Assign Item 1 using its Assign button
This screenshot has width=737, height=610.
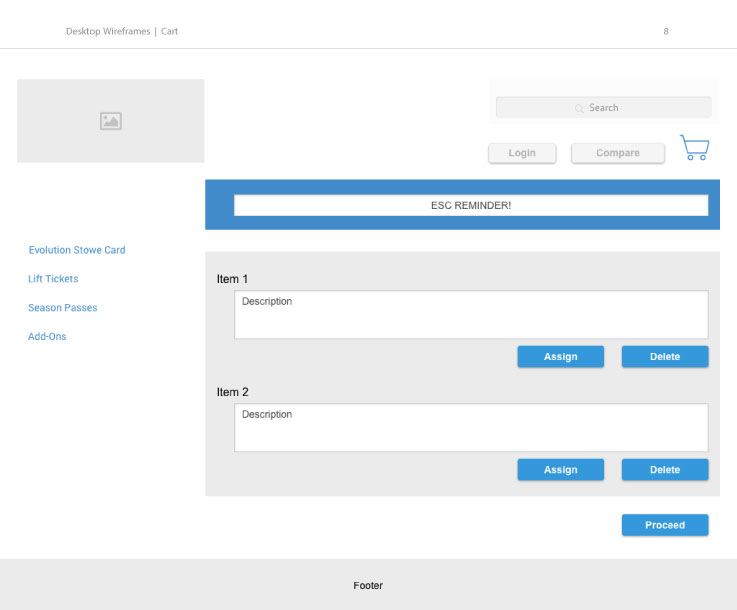coord(560,357)
